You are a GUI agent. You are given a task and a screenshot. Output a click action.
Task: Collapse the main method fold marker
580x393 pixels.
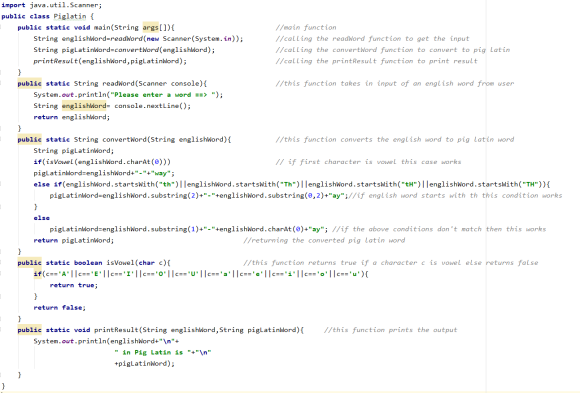pos(1,28)
